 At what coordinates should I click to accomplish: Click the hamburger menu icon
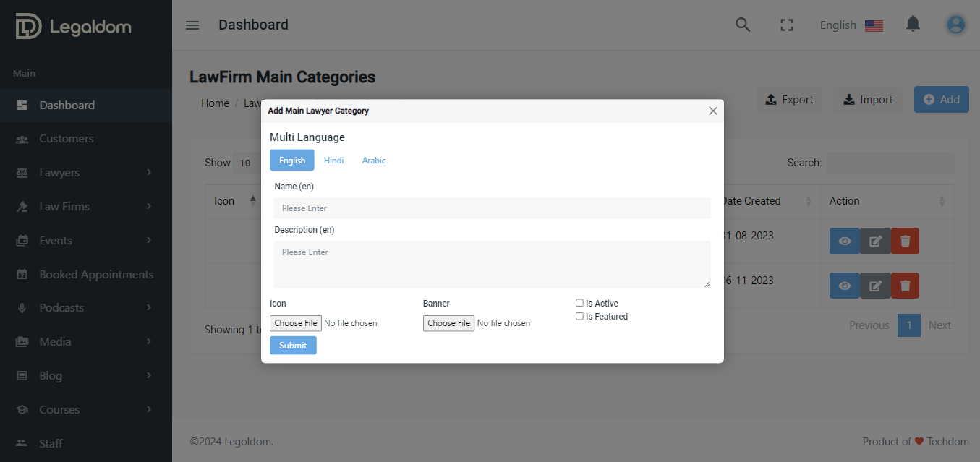pos(192,25)
